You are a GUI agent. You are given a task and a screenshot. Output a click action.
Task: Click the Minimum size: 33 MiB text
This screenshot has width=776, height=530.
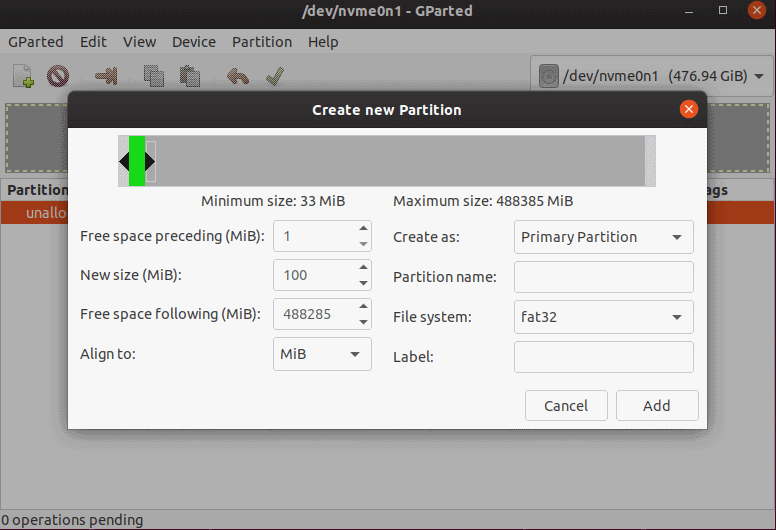click(273, 201)
